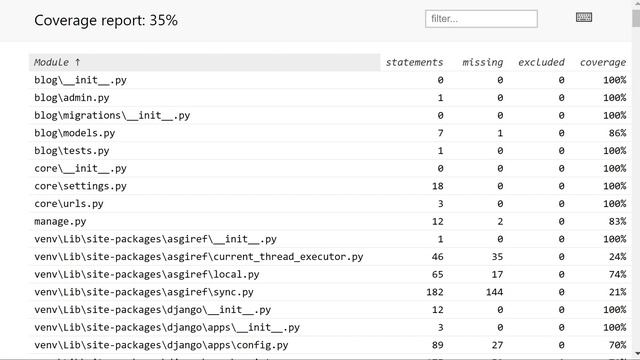Click the 70% coverage of apps\config.py
Image resolution: width=640 pixels, height=360 pixels.
(x=617, y=345)
